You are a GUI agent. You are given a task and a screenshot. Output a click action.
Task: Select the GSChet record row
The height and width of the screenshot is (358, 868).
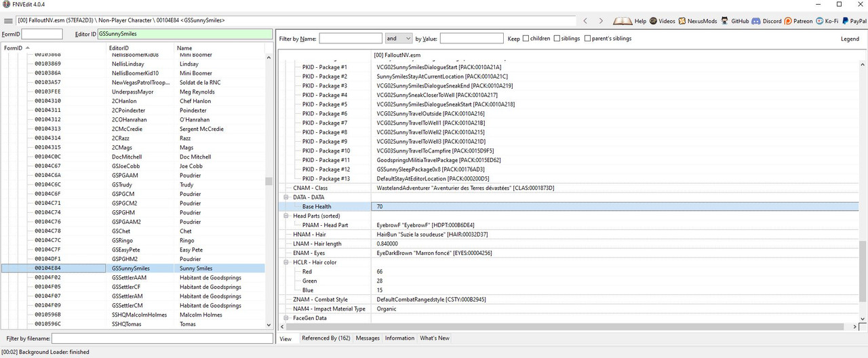133,231
